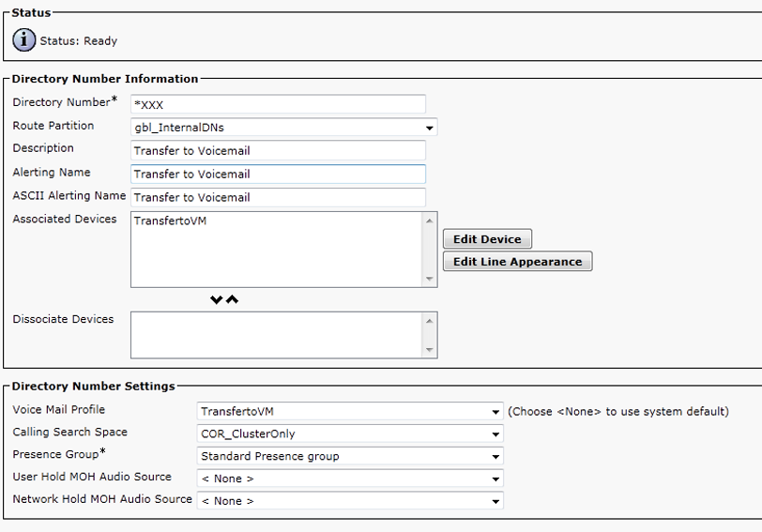Open the Voice Mail Profile dropdown

tap(351, 411)
